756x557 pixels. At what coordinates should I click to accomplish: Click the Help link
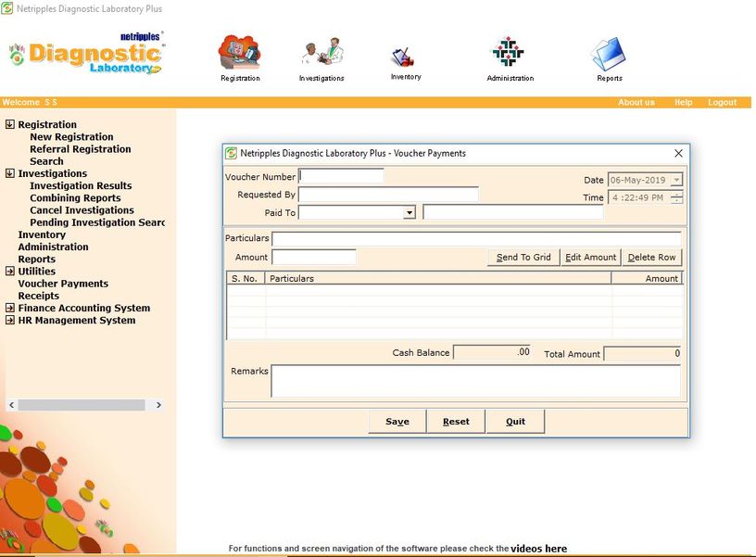(x=683, y=102)
